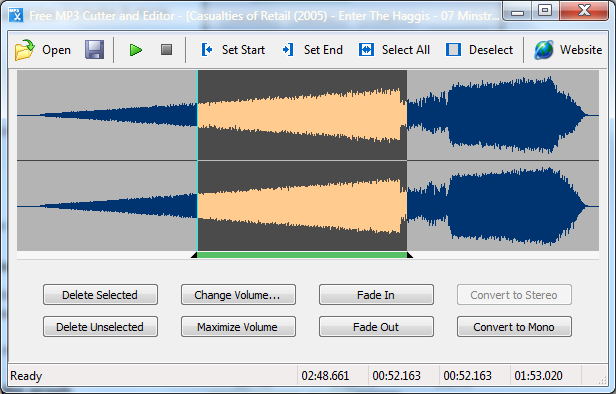Viewport: 616px width, 394px height.
Task: Apply Fade Out to the selection
Action: pos(376,326)
